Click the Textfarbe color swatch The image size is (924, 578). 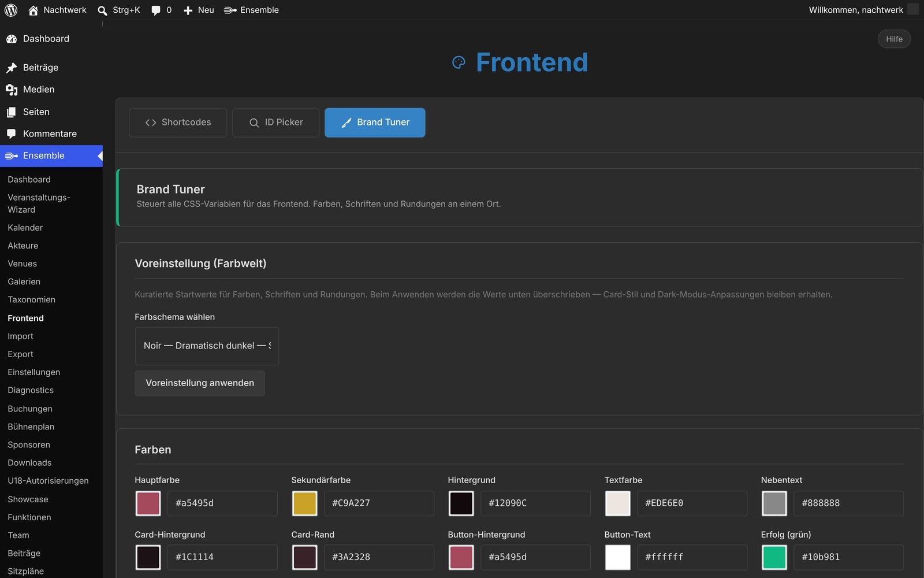(617, 503)
